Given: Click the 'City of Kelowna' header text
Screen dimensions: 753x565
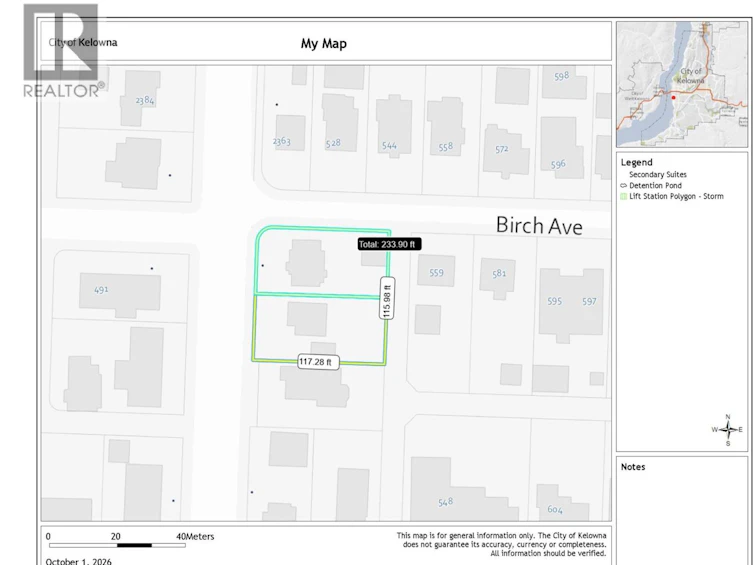Looking at the screenshot, I should [x=83, y=42].
